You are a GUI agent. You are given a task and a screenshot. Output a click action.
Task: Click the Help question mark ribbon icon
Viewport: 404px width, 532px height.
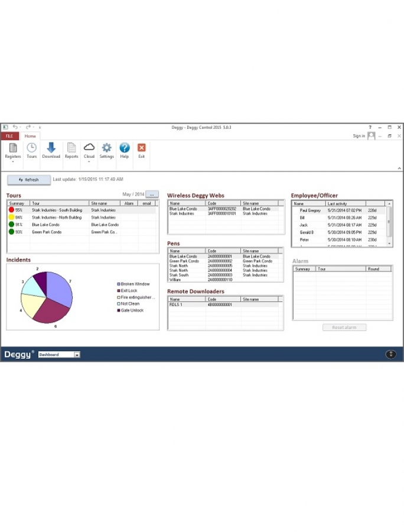point(125,148)
